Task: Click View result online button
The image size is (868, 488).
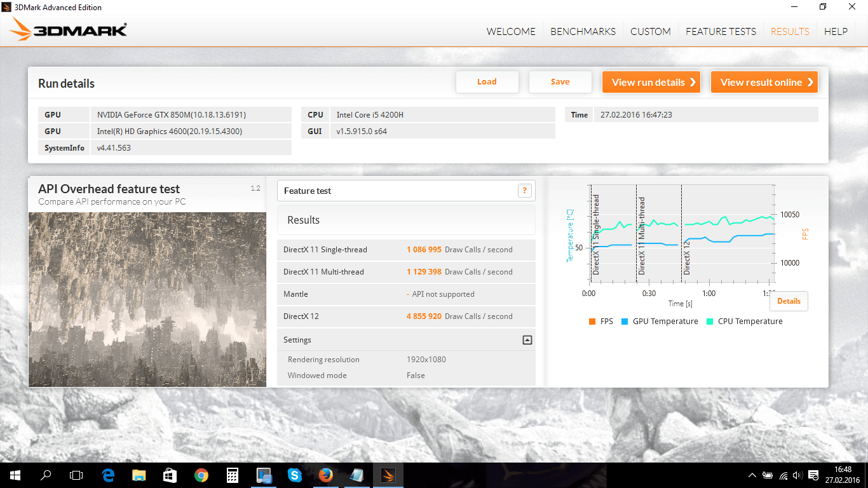Action: coord(764,82)
